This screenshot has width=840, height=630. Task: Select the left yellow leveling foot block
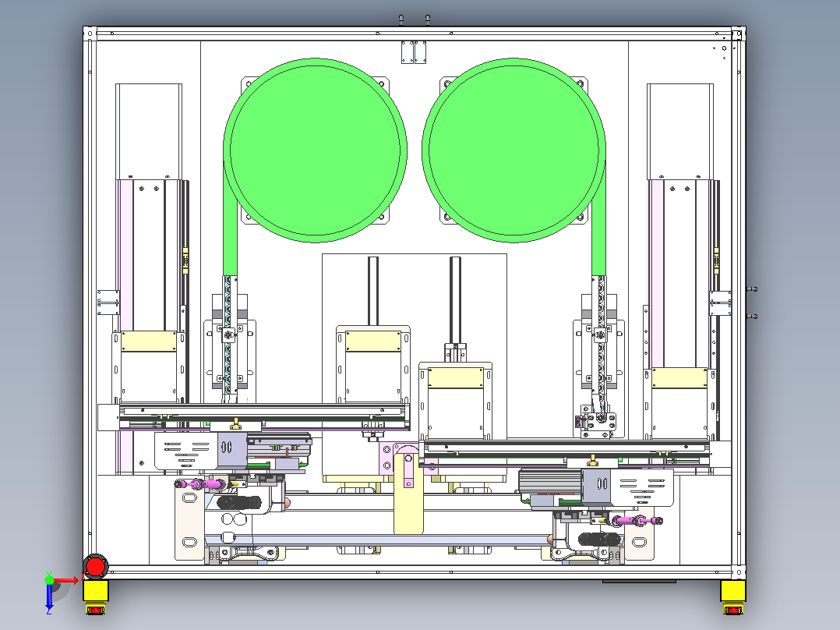coord(96,591)
